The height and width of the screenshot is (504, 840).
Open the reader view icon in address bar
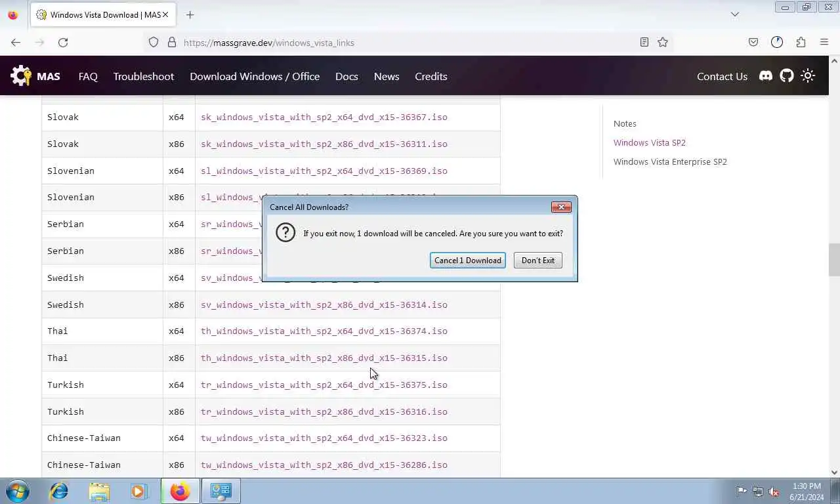point(644,42)
